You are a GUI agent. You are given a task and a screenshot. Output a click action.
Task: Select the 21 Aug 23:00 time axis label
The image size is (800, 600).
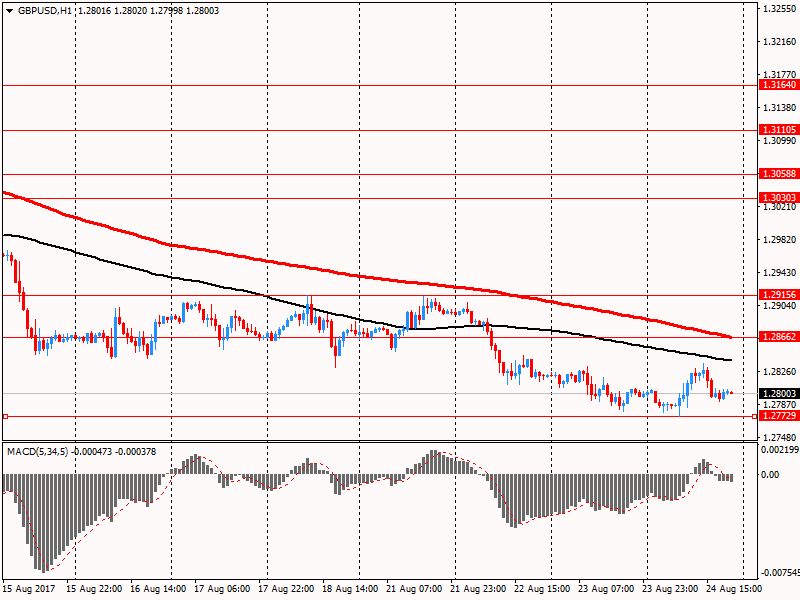pyautogui.click(x=478, y=589)
